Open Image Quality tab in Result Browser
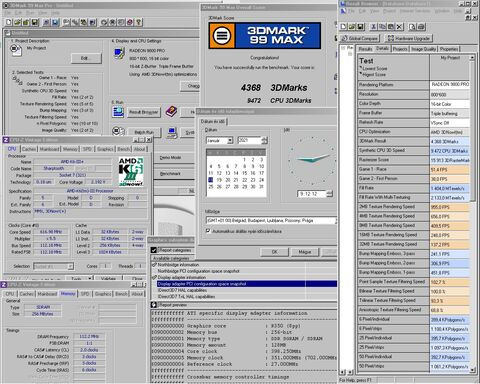 click(x=423, y=49)
